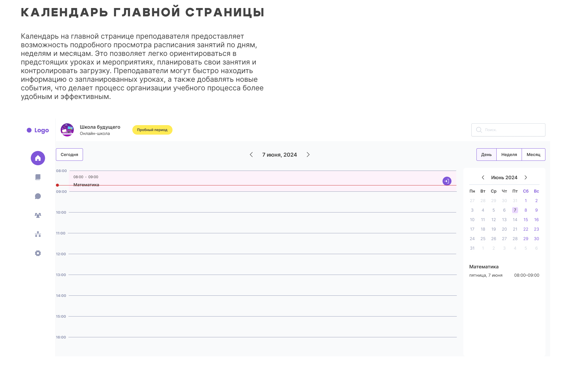Click the purple join-lesson arrow on Математика event

coord(447,181)
